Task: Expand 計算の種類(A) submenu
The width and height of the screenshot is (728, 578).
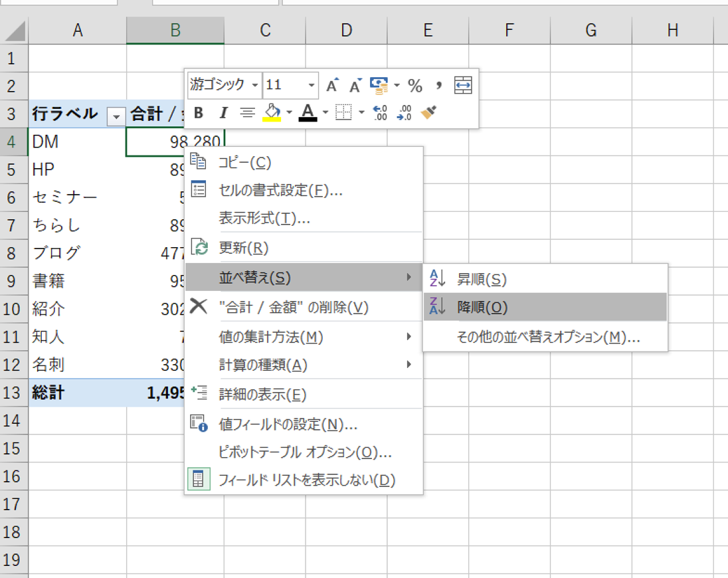Action: tap(304, 365)
